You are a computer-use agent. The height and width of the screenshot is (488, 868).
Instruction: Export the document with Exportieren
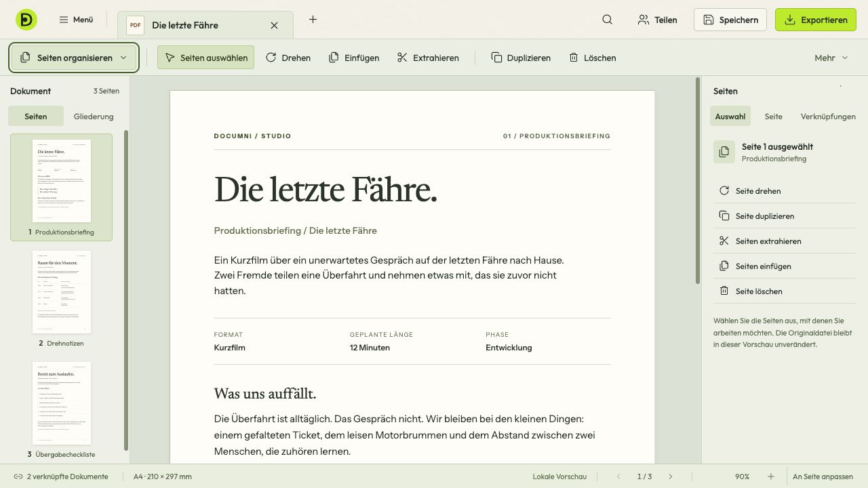click(816, 20)
